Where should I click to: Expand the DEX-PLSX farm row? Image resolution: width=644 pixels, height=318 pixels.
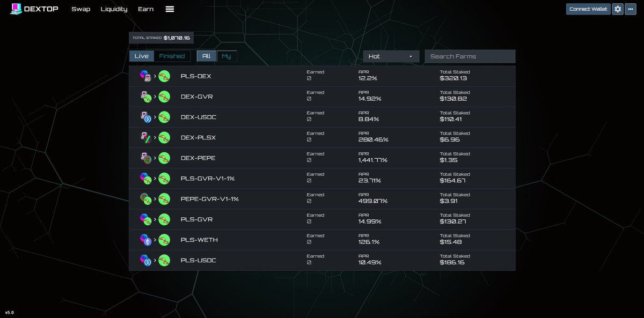(x=322, y=138)
